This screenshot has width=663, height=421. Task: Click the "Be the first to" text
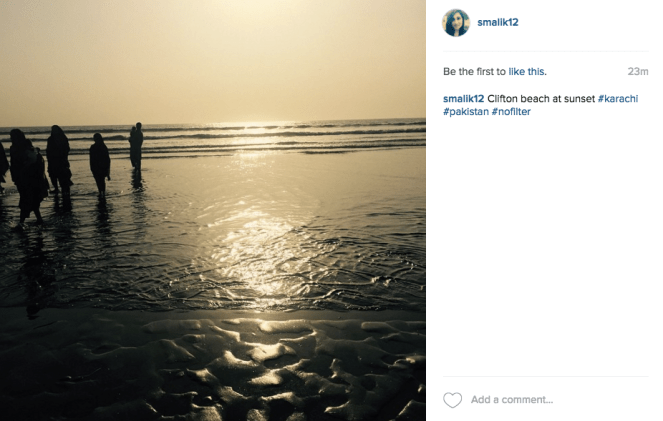click(x=475, y=72)
